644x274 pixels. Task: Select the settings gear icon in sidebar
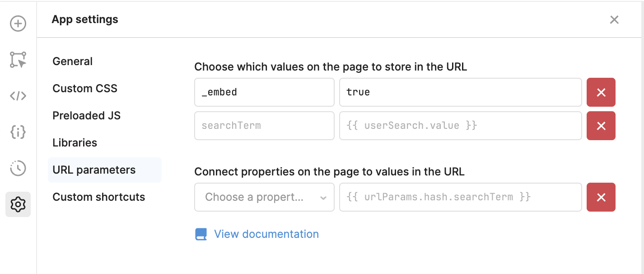click(18, 204)
